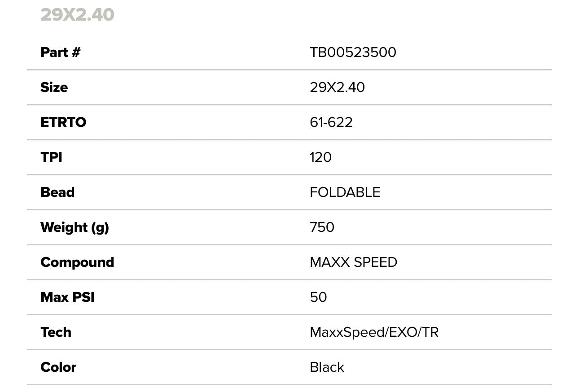Click the Tech value MaxxSpeed/EXO/TR
Screen dimensions: 579x392
tap(374, 332)
